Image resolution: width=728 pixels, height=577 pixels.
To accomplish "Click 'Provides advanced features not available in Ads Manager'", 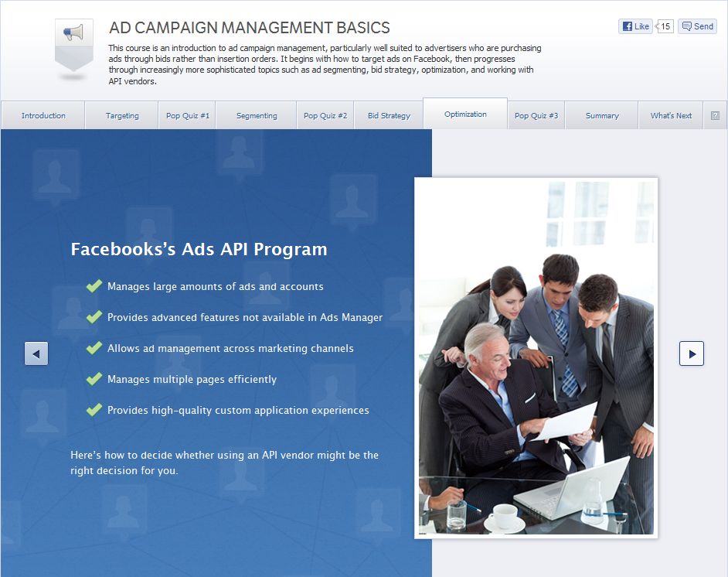I will [x=245, y=317].
